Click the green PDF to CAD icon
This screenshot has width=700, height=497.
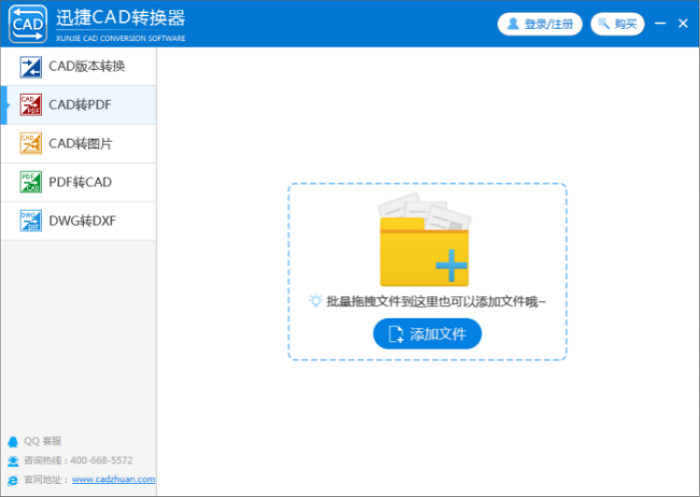coord(31,182)
